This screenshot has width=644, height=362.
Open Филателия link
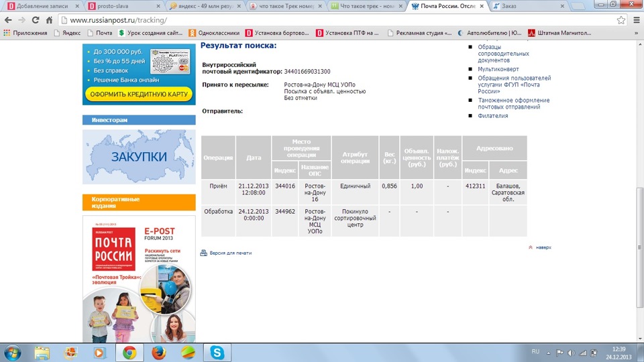click(493, 116)
